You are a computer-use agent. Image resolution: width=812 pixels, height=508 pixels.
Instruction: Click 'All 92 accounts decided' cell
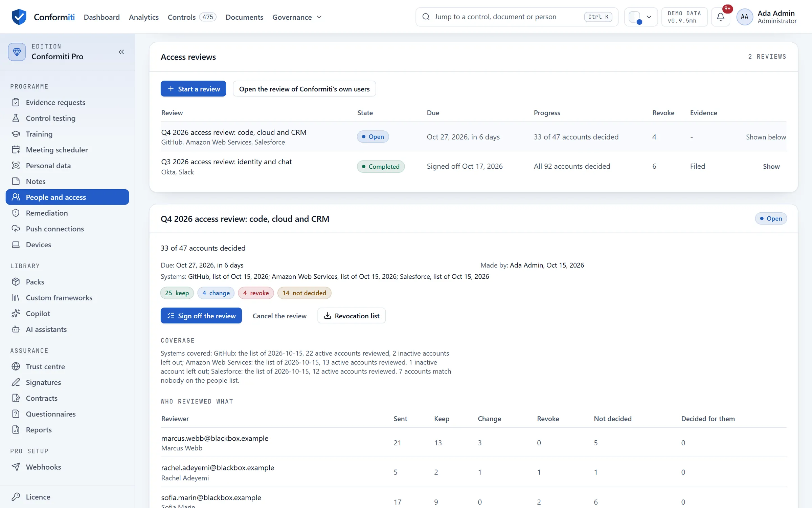[572, 166]
